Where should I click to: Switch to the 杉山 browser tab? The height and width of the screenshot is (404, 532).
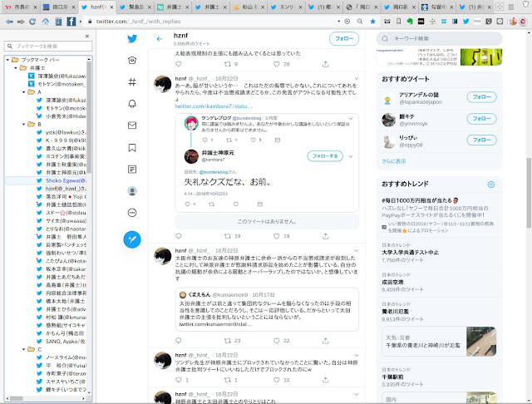(249, 7)
